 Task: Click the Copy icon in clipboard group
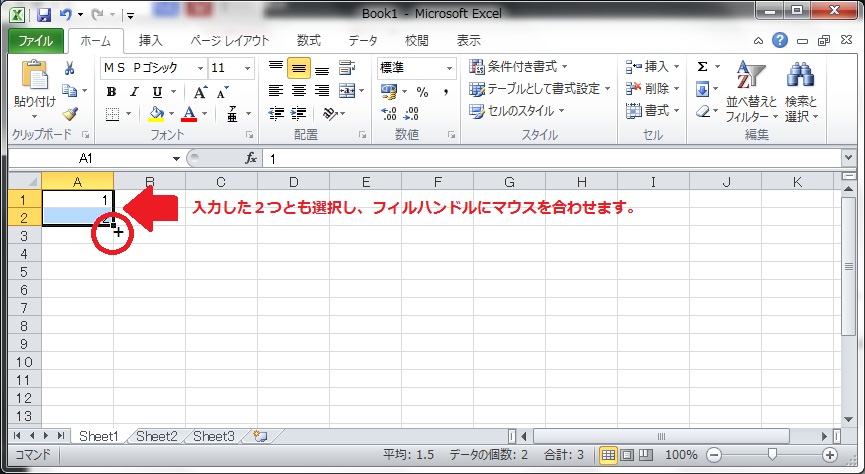point(70,90)
